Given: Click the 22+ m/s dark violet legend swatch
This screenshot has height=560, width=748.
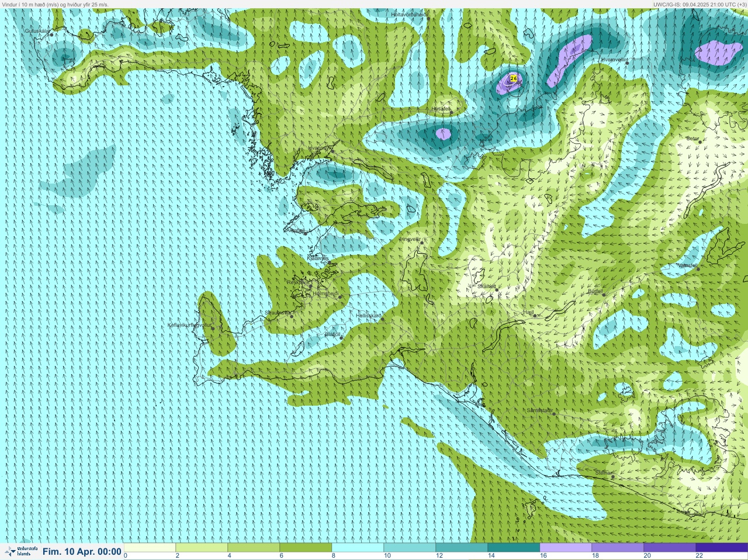Looking at the screenshot, I should pos(722,548).
